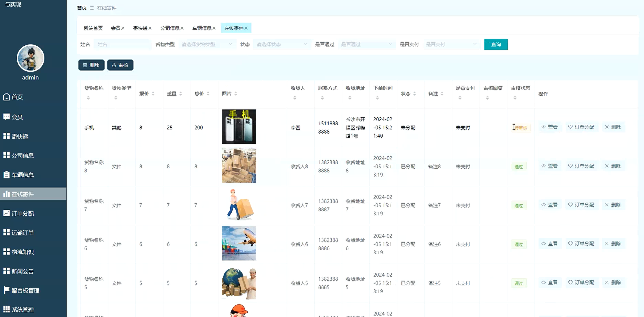Sort by 下单时间 column
Image resolution: width=644 pixels, height=317 pixels.
[x=378, y=98]
